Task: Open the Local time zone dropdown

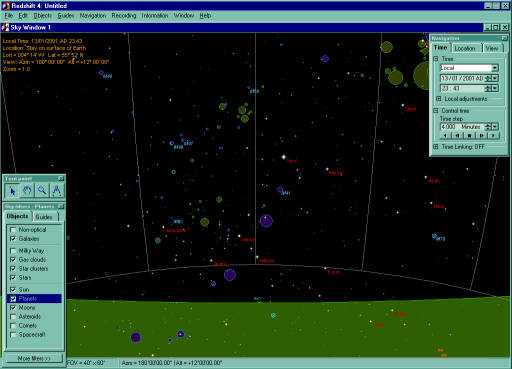Action: [495, 68]
